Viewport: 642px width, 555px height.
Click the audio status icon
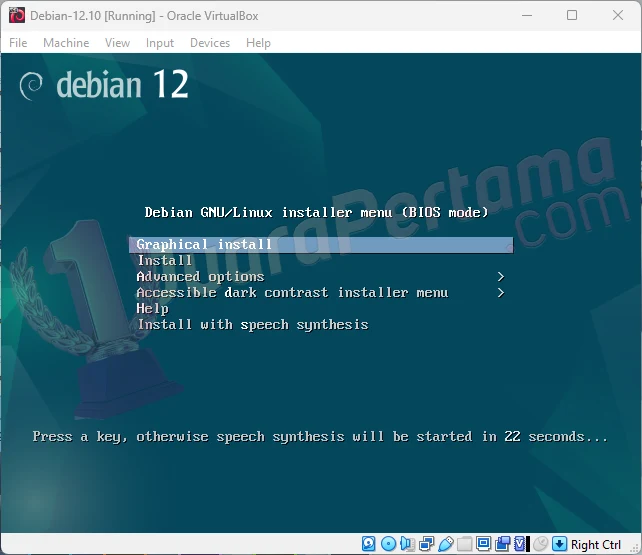tap(407, 544)
